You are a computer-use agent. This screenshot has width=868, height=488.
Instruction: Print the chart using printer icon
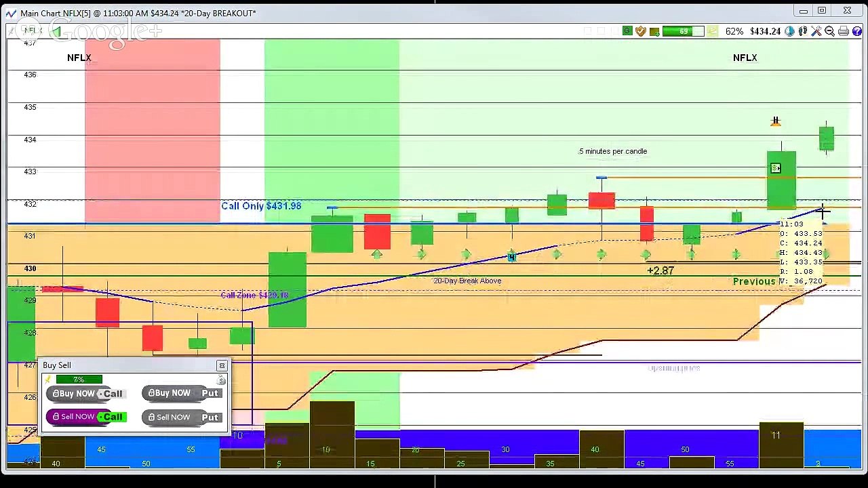(844, 31)
